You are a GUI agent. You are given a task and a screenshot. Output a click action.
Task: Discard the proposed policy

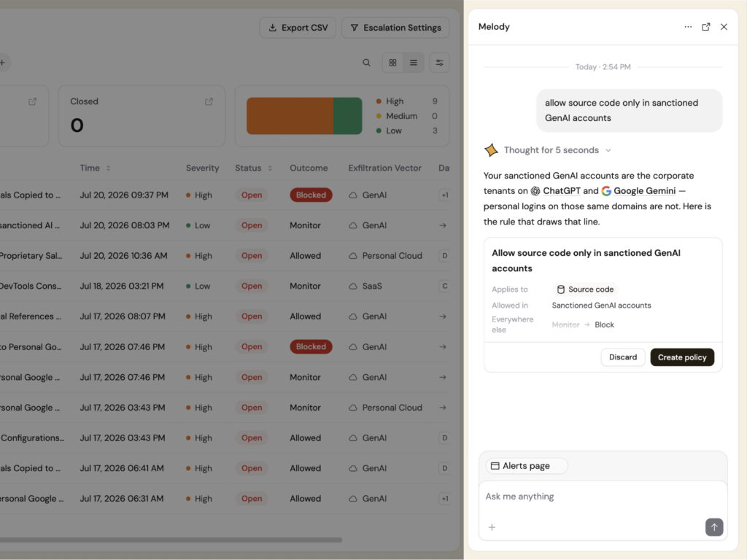tap(623, 357)
